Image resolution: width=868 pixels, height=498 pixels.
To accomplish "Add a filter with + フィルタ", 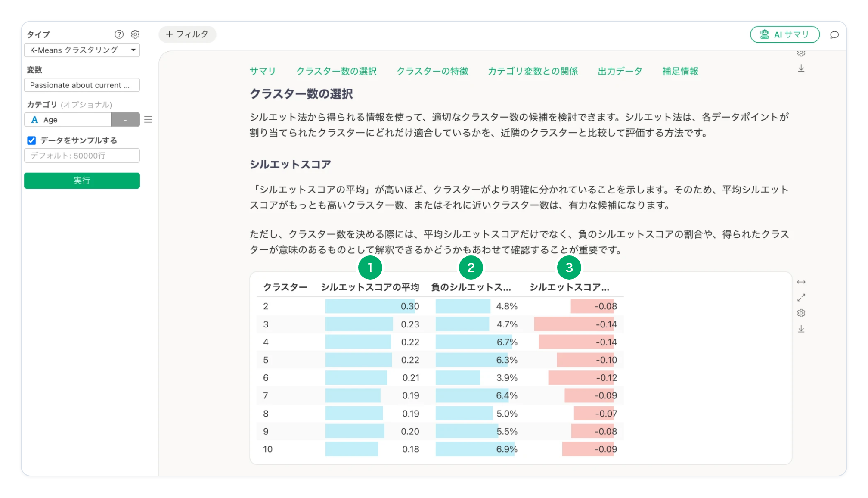I will tap(187, 34).
